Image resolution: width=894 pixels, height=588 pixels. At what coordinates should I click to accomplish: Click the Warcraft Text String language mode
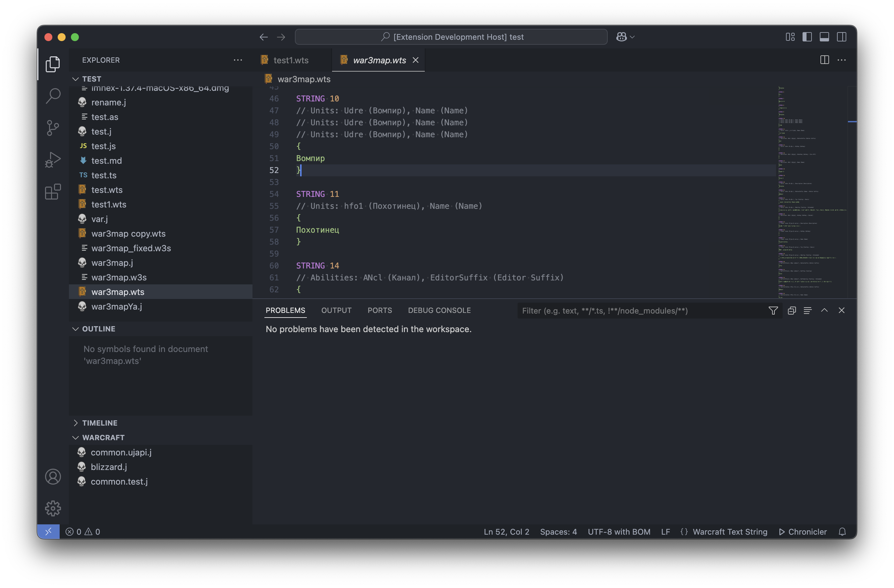pyautogui.click(x=729, y=532)
